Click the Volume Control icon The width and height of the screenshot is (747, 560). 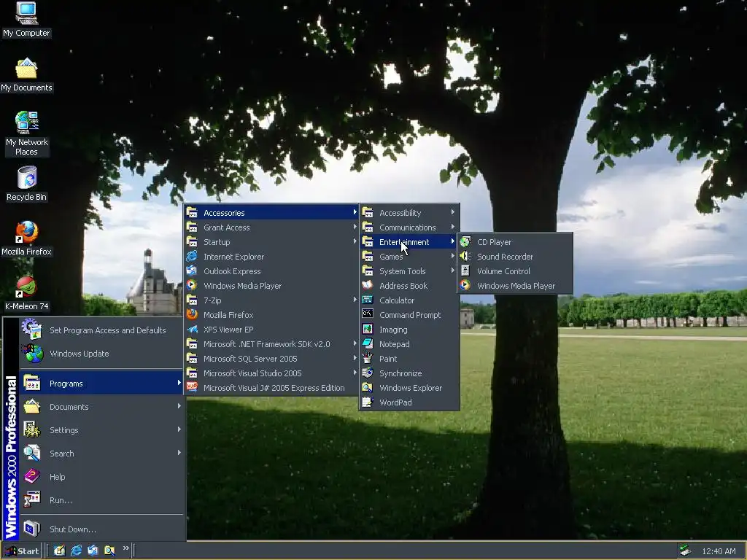pyautogui.click(x=465, y=271)
